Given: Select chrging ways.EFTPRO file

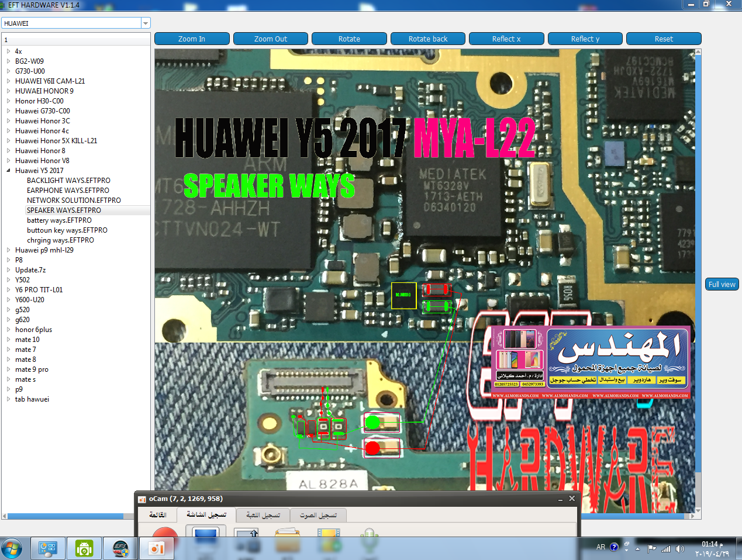Looking at the screenshot, I should (x=60, y=240).
